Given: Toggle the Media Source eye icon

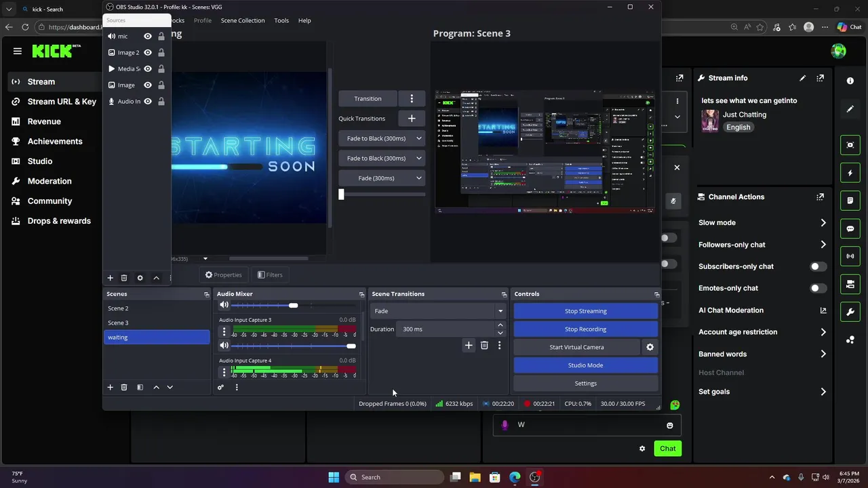Looking at the screenshot, I should 147,68.
